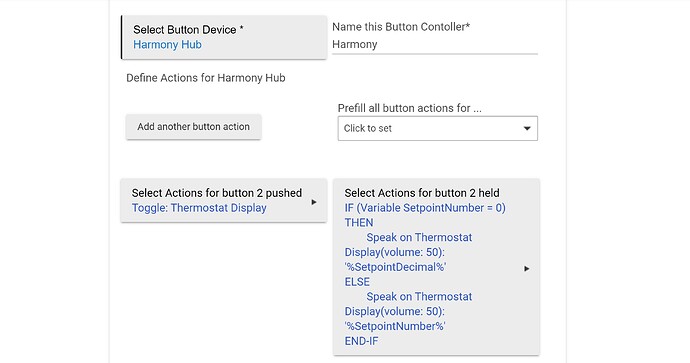Click the caret in the Click to set dropdown

point(527,128)
